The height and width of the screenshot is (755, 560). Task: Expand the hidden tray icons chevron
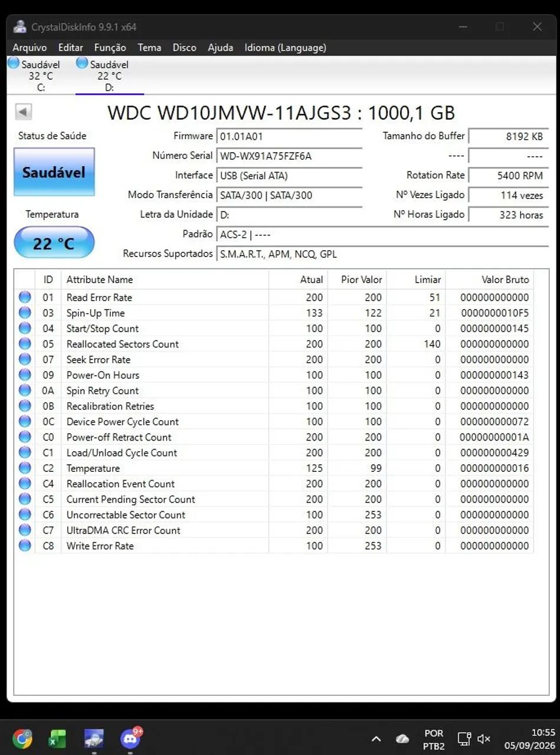tap(376, 738)
